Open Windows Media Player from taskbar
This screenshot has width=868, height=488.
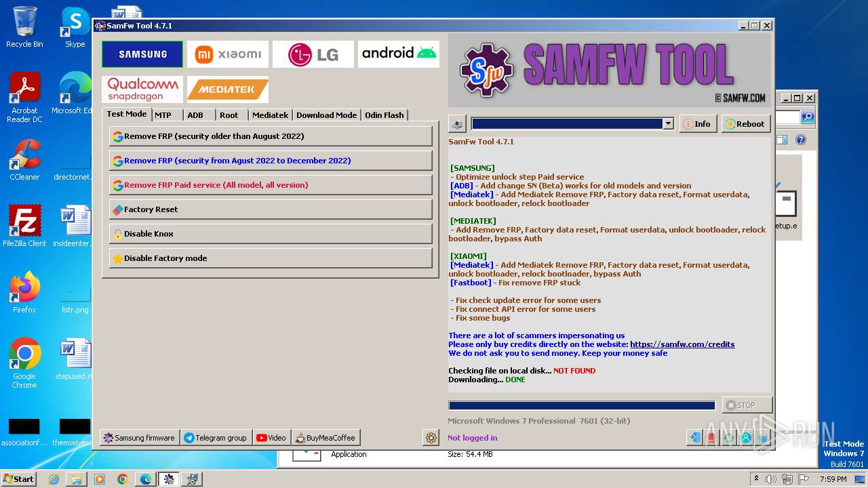coord(100,479)
